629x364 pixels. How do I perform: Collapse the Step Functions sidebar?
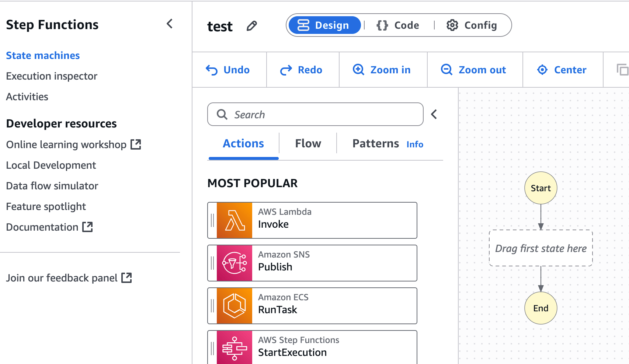pyautogui.click(x=170, y=24)
